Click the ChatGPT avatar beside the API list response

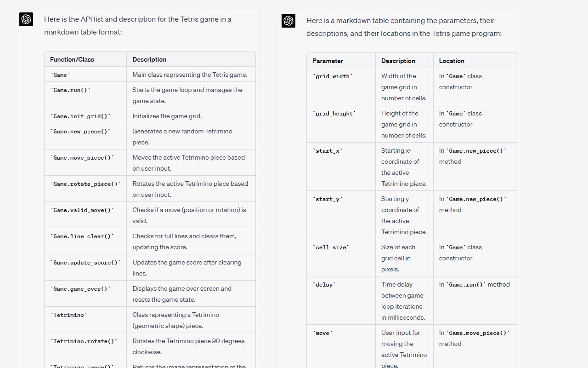point(26,19)
